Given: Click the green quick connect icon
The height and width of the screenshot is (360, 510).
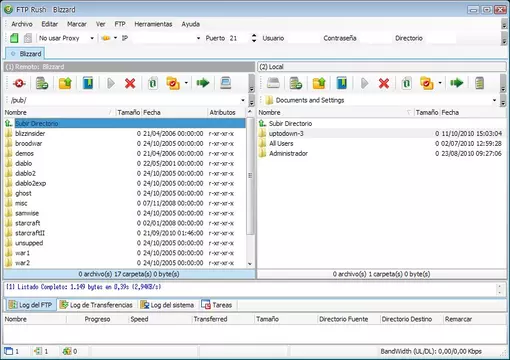Looking at the screenshot, I should [x=14, y=38].
